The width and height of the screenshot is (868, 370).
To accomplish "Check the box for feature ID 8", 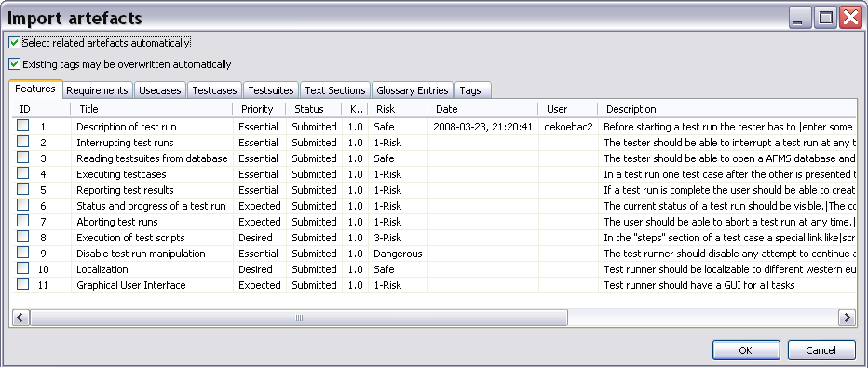I will (x=22, y=238).
